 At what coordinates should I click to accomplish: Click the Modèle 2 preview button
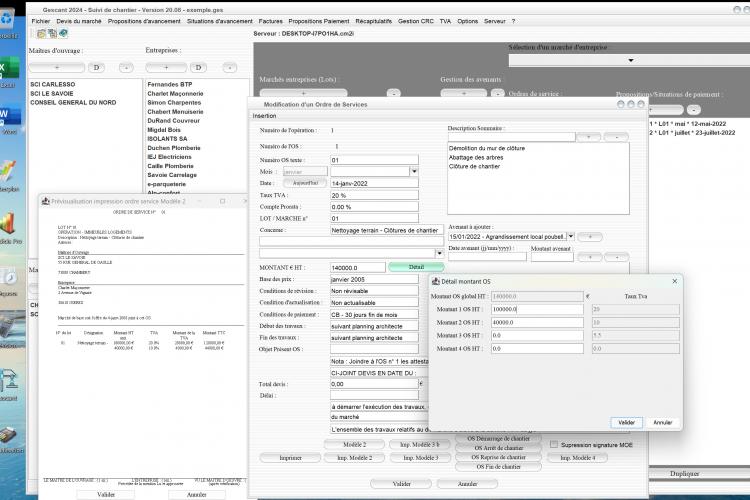[354, 444]
